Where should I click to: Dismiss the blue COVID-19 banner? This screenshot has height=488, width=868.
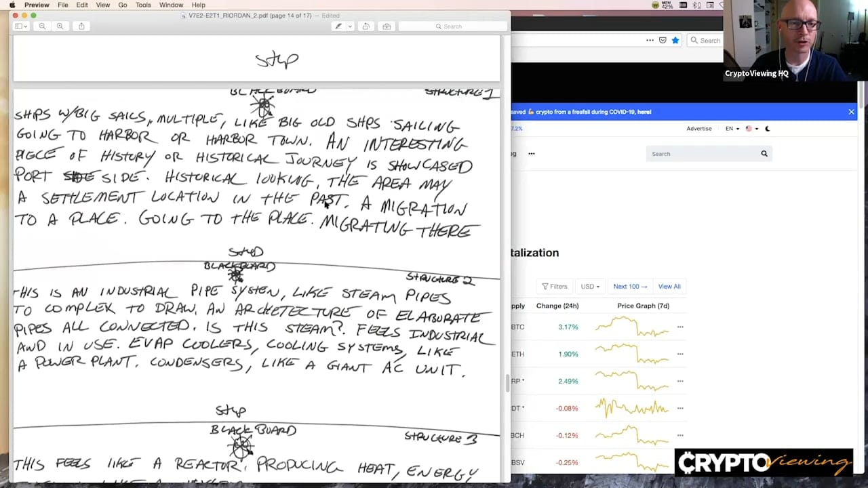click(851, 112)
